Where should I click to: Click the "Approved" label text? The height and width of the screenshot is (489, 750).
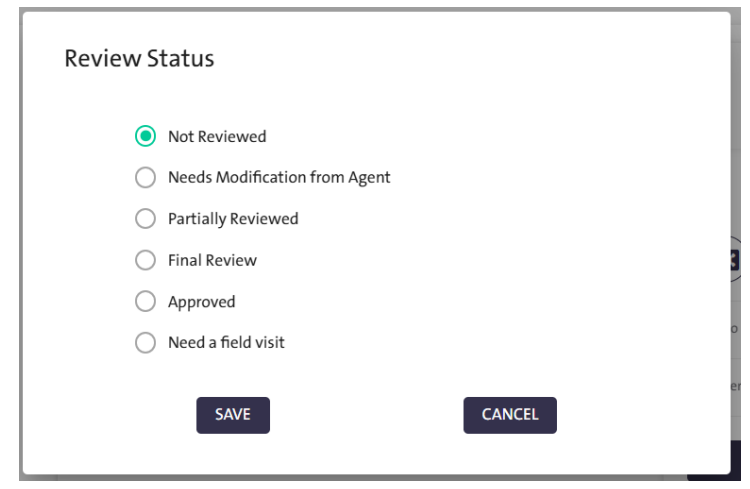click(x=201, y=301)
